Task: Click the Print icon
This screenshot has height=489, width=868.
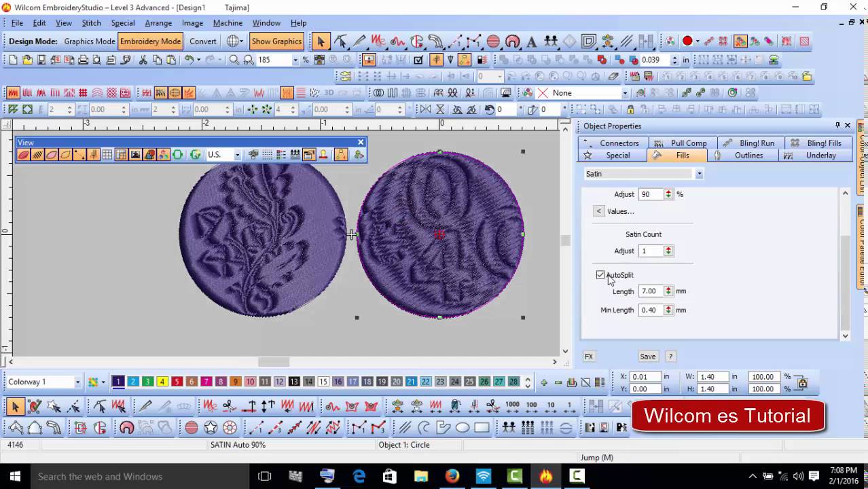Action: 83,60
